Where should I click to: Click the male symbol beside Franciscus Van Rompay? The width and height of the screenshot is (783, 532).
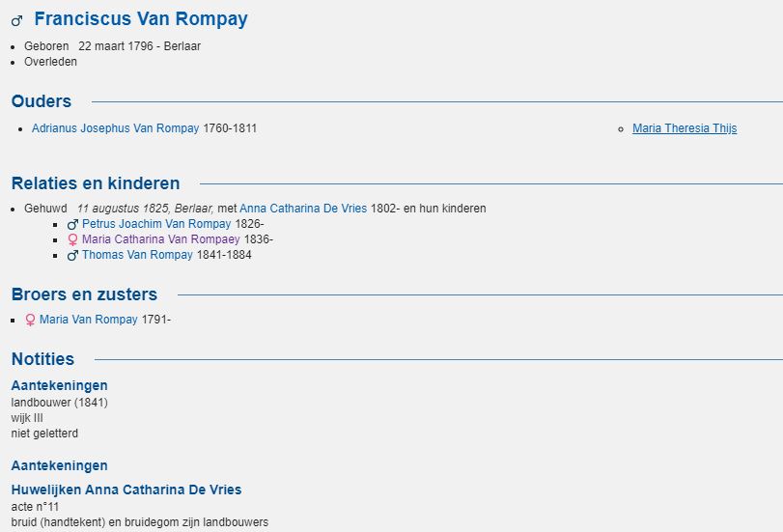17,21
